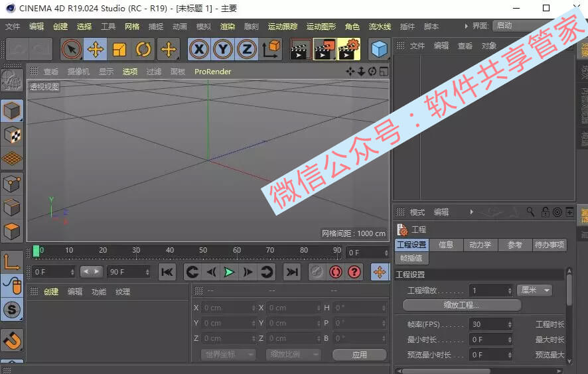Toggle the attribute manager lock icon
The height and width of the screenshot is (374, 588).
click(546, 212)
